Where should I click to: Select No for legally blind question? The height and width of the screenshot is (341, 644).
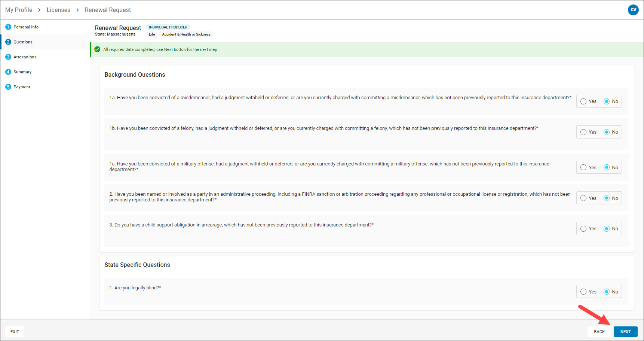[x=607, y=292]
